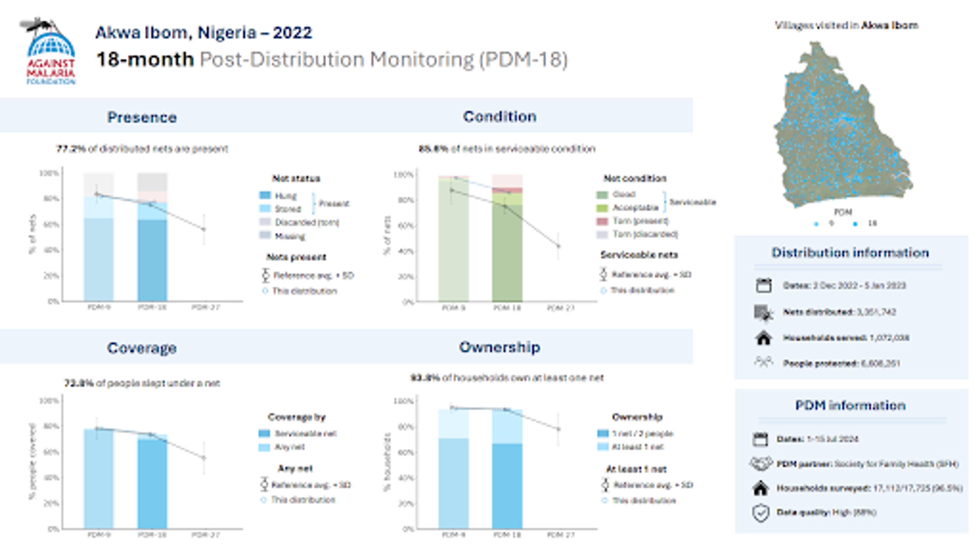Click the PDM 18 map legend dot
This screenshot has width=980, height=551.
855,224
